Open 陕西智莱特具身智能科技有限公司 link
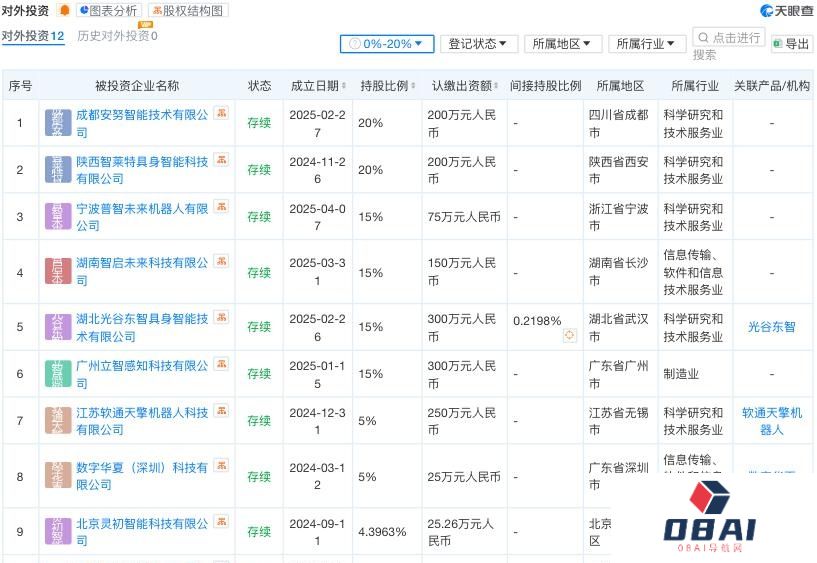The image size is (817, 563). coord(142,170)
